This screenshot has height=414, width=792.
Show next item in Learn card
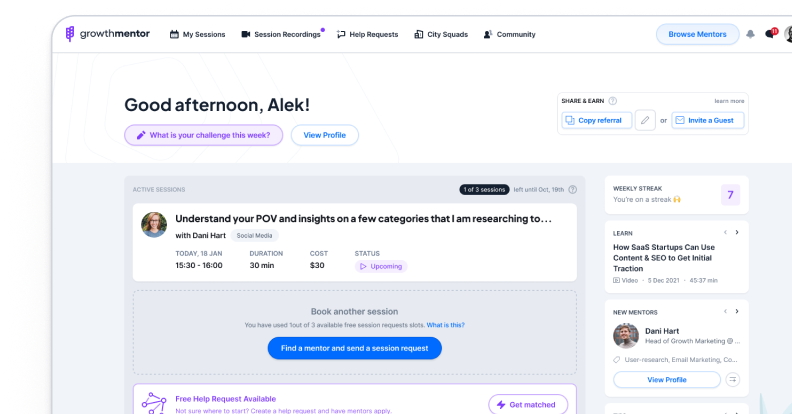[x=737, y=232]
